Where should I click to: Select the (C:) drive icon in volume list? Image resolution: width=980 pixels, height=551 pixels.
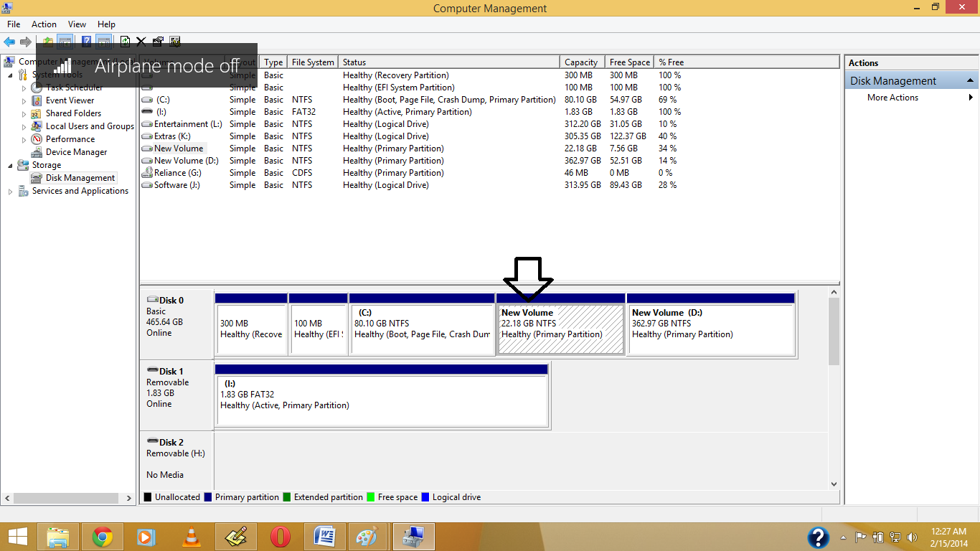[x=147, y=100]
